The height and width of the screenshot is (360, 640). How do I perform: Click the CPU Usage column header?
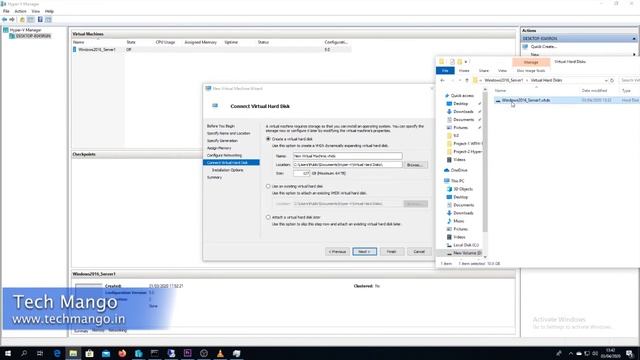pos(165,42)
